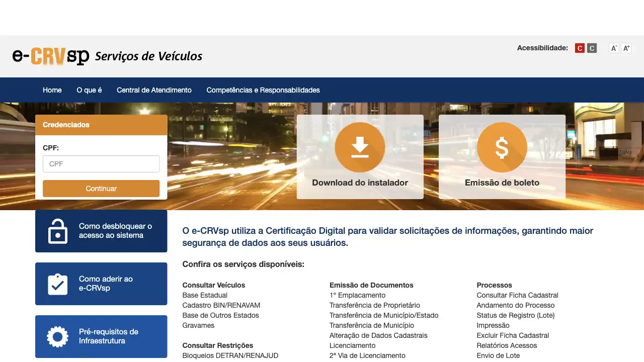Open Competências e Responsabilidades page
The image size is (644, 362).
coord(263,90)
